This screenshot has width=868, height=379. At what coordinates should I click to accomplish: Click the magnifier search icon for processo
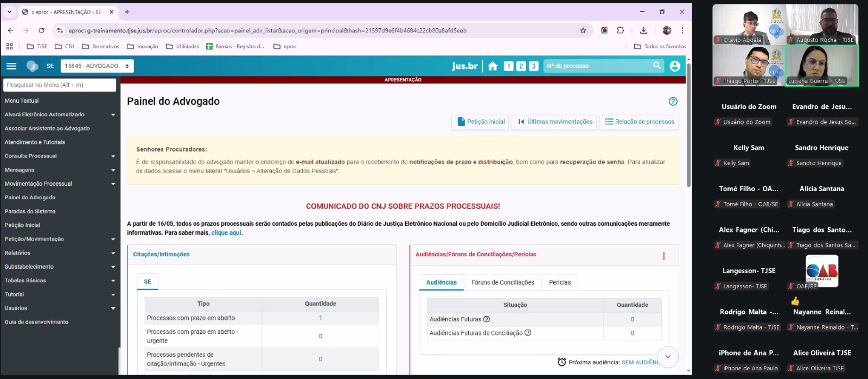coord(657,65)
